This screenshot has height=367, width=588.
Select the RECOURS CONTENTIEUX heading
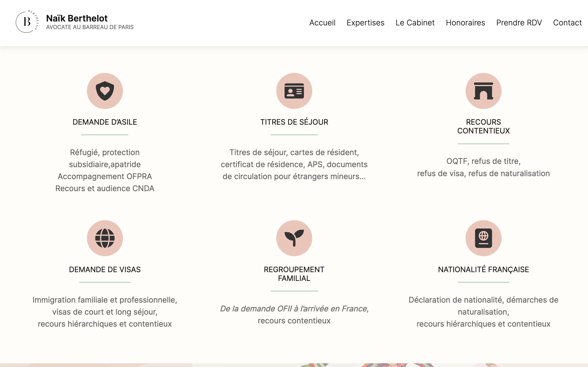(x=483, y=126)
